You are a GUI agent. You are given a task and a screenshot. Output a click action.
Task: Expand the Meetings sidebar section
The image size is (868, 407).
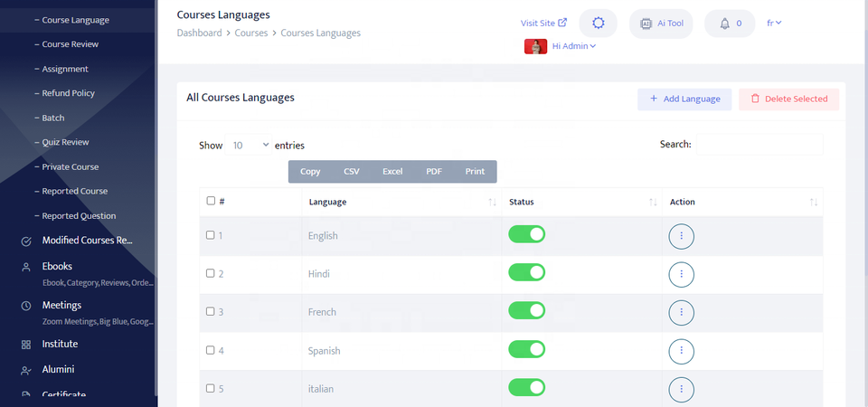pos(61,305)
